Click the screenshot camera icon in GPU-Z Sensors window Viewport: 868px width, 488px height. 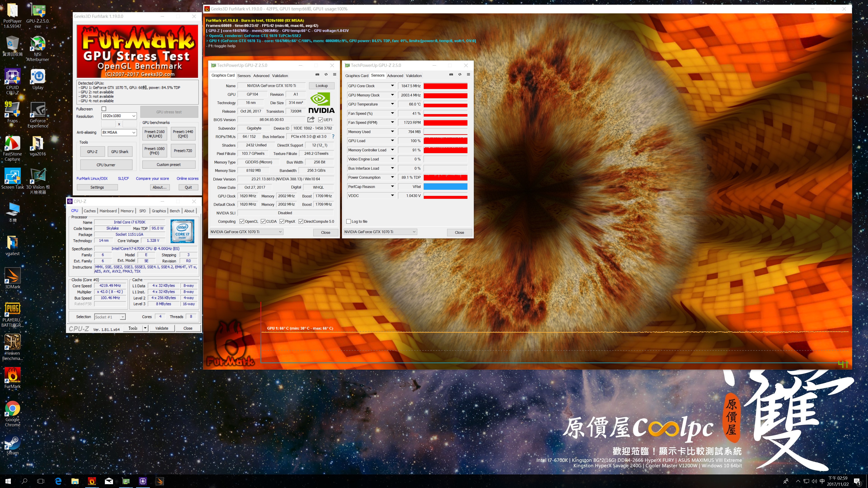[x=451, y=74]
